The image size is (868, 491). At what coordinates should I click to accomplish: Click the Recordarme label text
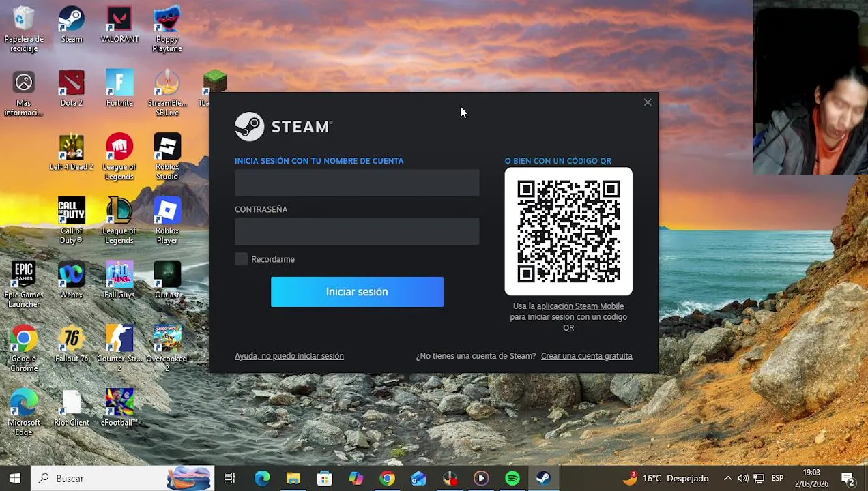coord(273,259)
